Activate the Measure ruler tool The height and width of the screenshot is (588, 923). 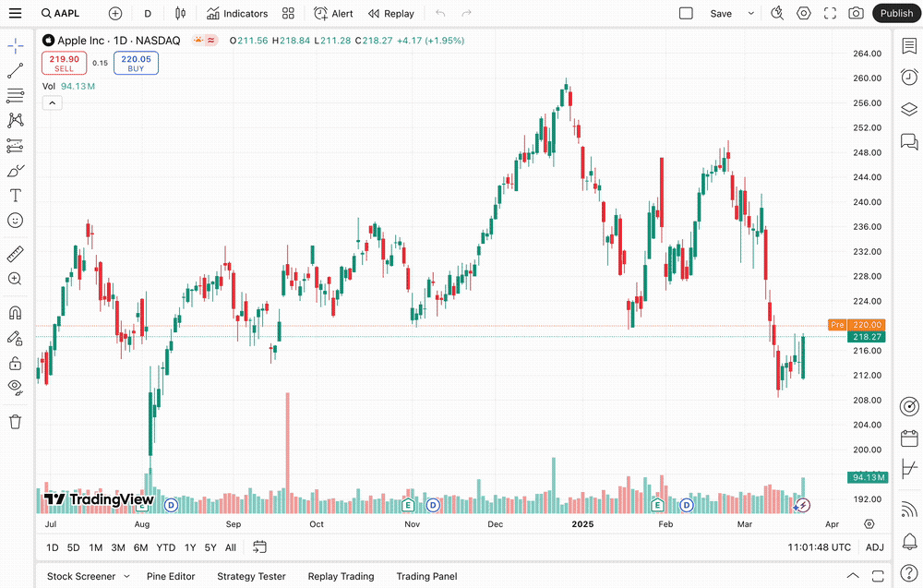(16, 254)
